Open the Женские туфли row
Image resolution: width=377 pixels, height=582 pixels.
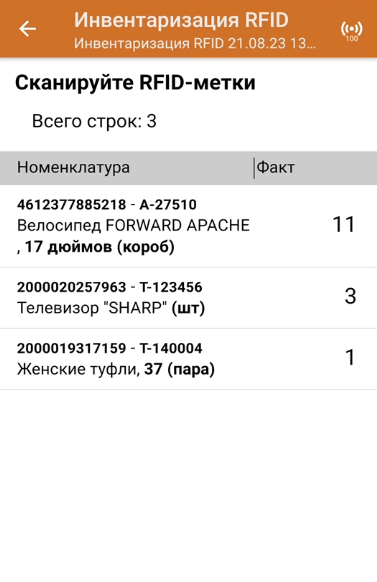188,359
